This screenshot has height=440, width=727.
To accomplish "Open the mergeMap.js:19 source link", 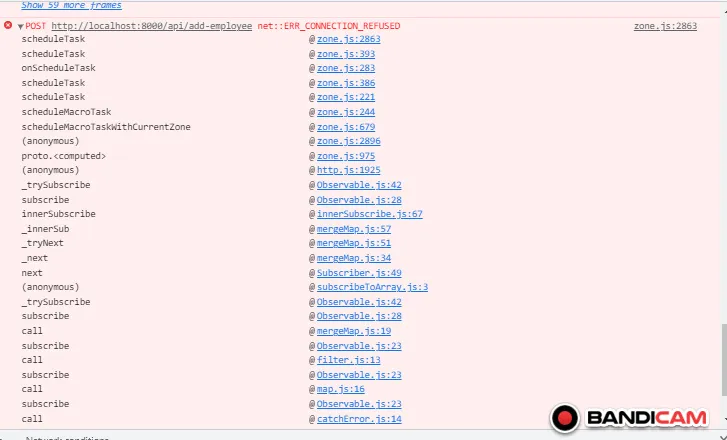I will point(354,331).
